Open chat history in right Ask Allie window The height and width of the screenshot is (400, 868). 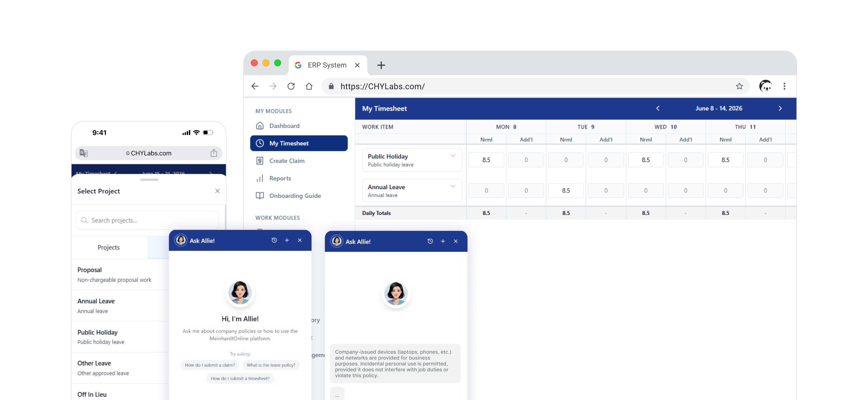click(x=430, y=241)
